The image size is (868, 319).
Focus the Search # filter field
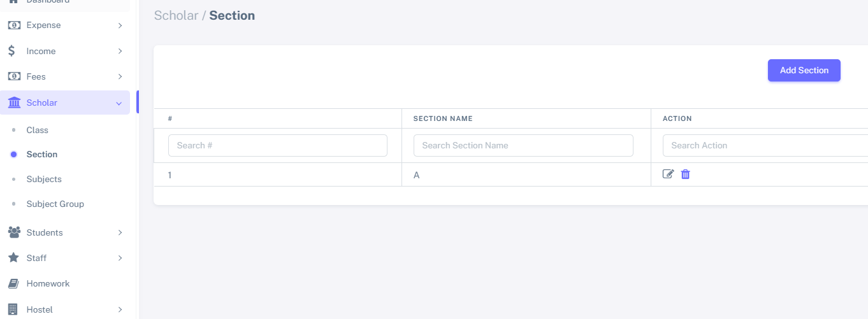(278, 145)
